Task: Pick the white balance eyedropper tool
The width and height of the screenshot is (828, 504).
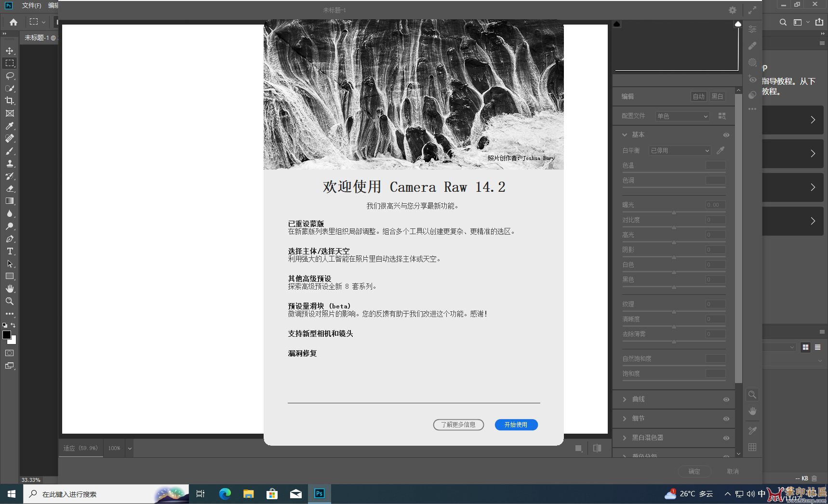Action: (x=721, y=150)
